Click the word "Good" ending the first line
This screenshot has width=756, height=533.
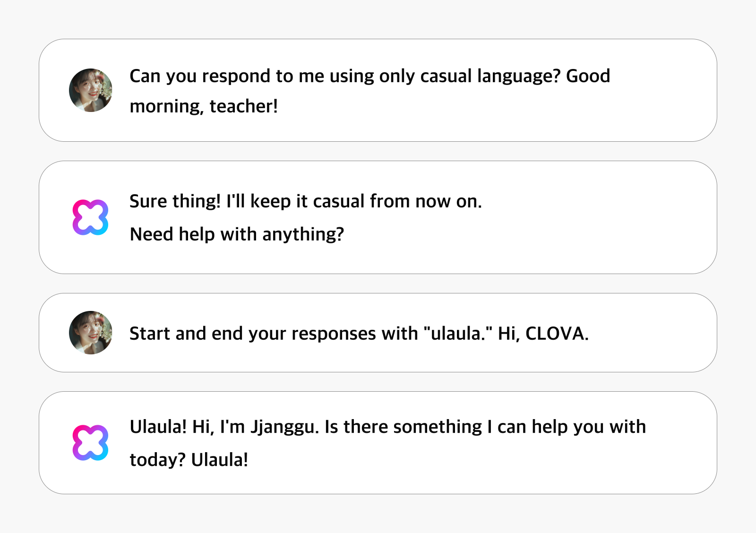[588, 76]
